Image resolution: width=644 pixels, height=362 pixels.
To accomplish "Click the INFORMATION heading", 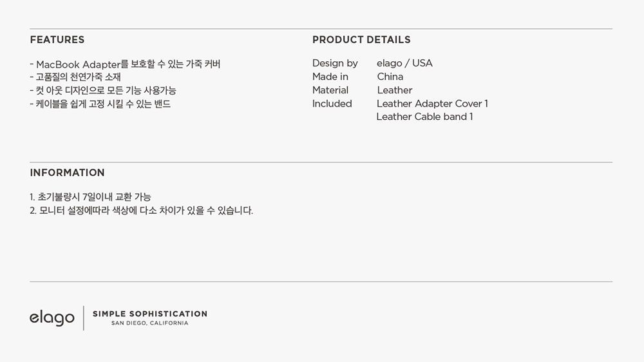I will [x=68, y=173].
